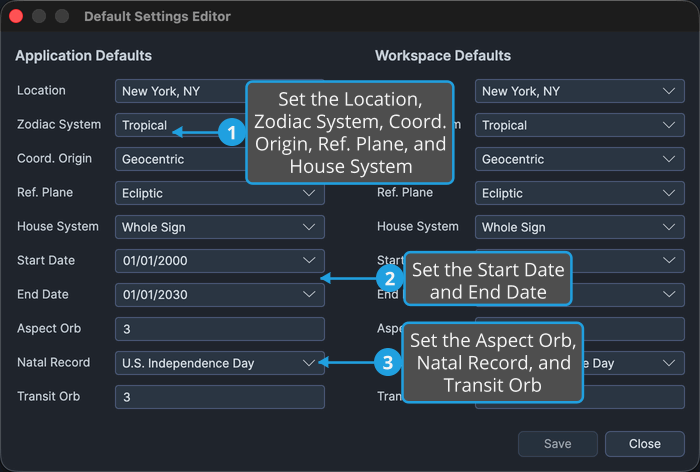Open Workspace Defaults Tropical zodiac dropdown

(x=579, y=125)
